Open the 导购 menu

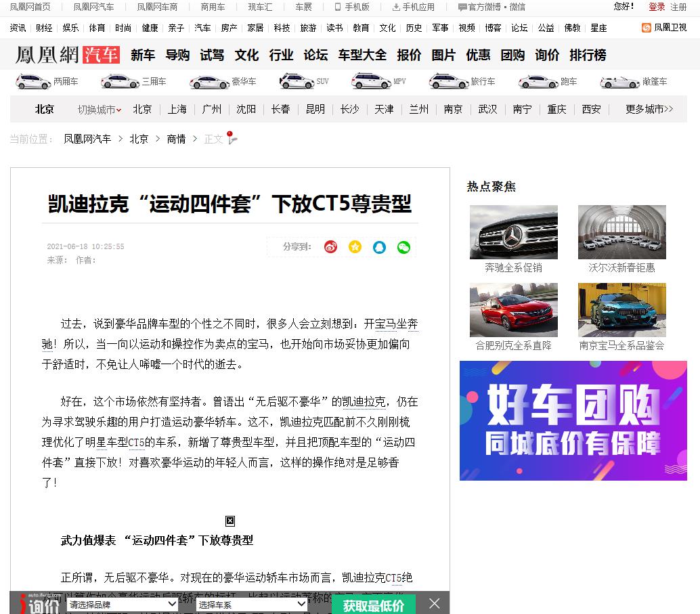coord(177,55)
